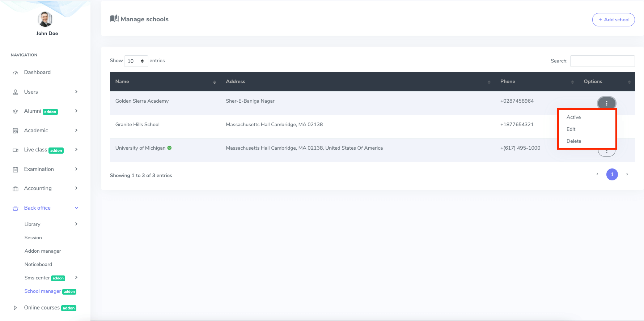
Task: Click the Dashboard speedometer icon
Action: click(x=15, y=73)
